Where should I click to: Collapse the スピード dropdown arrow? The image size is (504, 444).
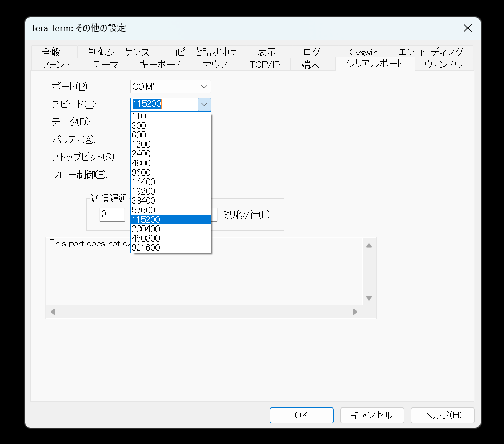pyautogui.click(x=204, y=104)
